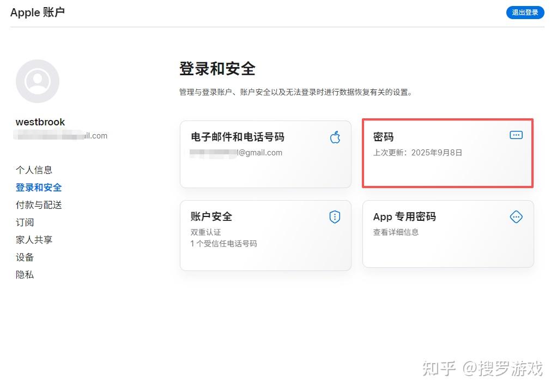Image resolution: width=557 pixels, height=392 pixels.
Task: Click the 登录和安全 page heading
Action: point(217,69)
